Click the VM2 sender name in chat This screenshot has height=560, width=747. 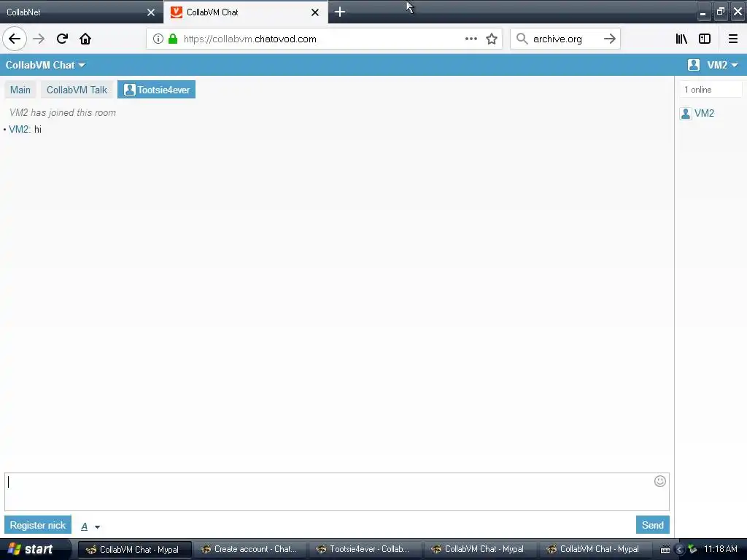point(20,130)
